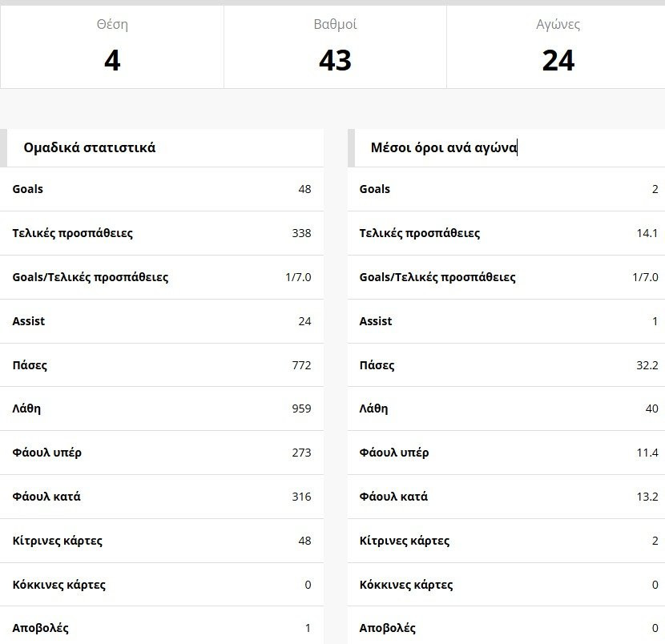The image size is (665, 644).
Task: Click the average Τελικές προσπάθειες value 14.1
Action: click(647, 233)
